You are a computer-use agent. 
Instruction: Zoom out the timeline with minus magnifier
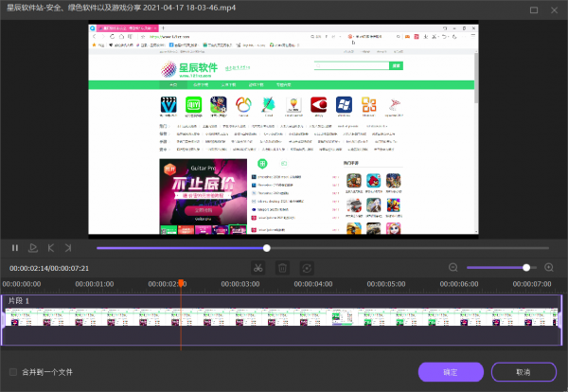click(453, 267)
